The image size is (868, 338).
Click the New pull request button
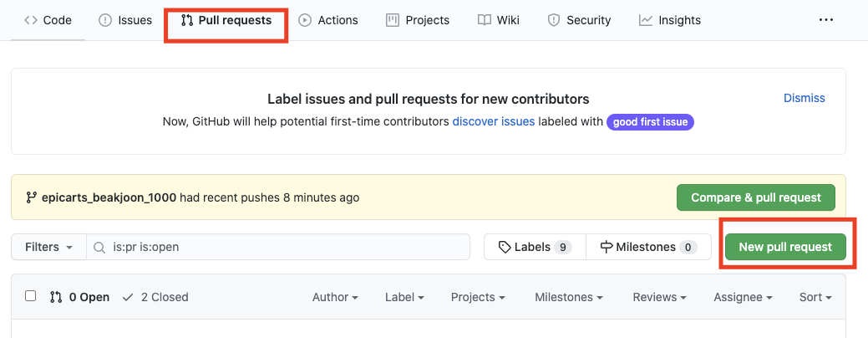click(x=785, y=247)
